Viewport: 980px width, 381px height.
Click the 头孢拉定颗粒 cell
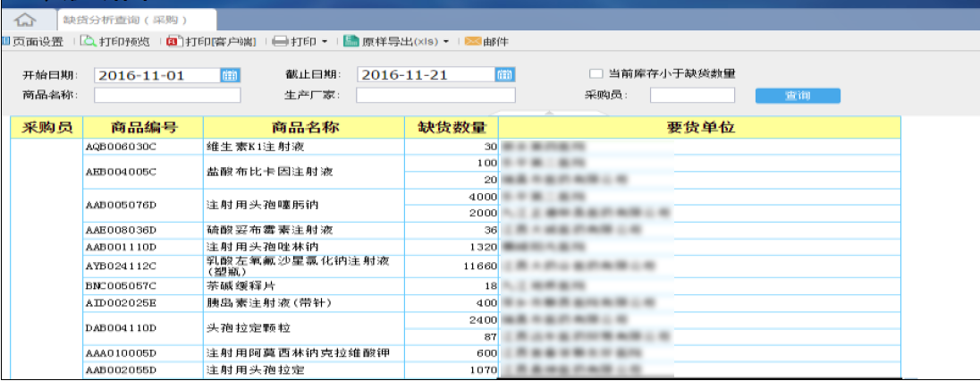point(304,328)
